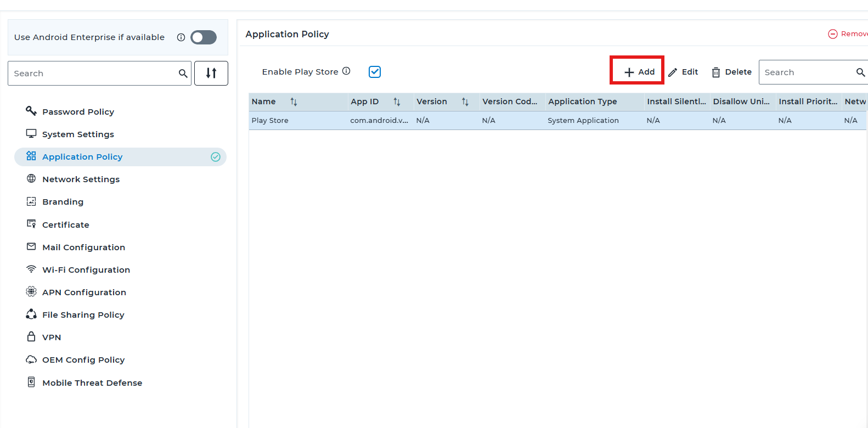Click the info icon beside Enable Play Store
Image resolution: width=868 pixels, height=428 pixels.
click(x=346, y=71)
